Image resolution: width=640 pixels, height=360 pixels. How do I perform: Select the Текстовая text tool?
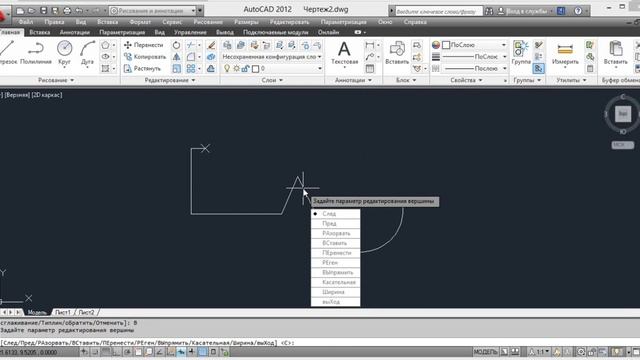coord(344,53)
